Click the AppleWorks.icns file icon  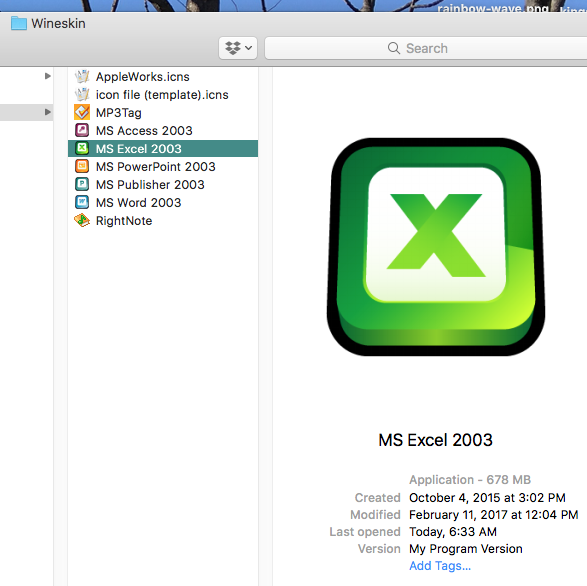point(82,76)
